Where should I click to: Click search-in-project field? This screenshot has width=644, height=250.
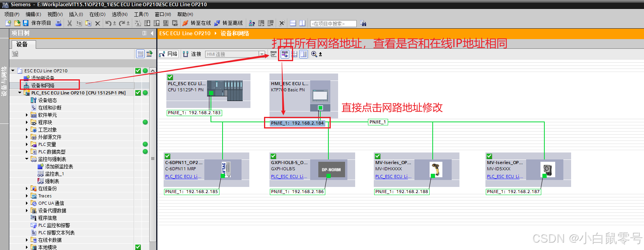click(x=333, y=24)
